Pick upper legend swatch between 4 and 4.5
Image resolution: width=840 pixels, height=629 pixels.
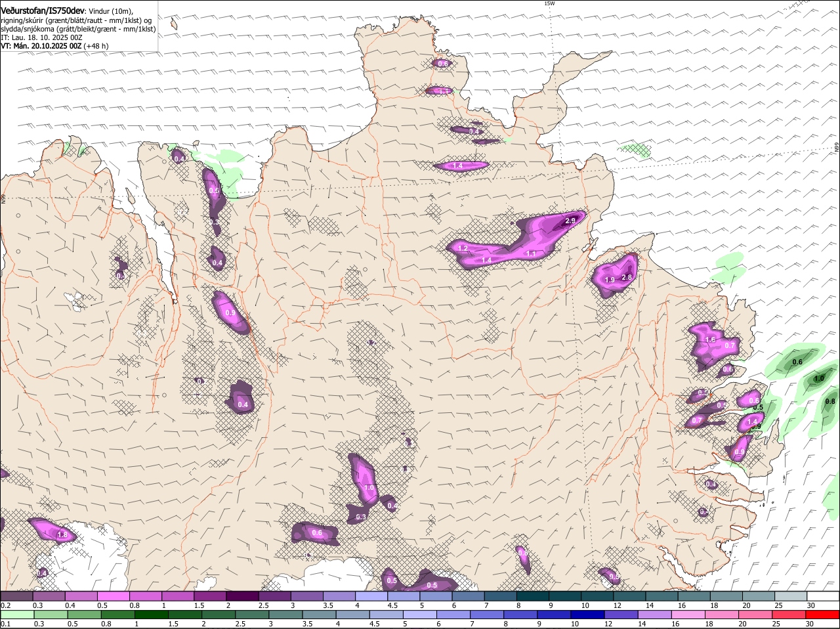pos(372,596)
